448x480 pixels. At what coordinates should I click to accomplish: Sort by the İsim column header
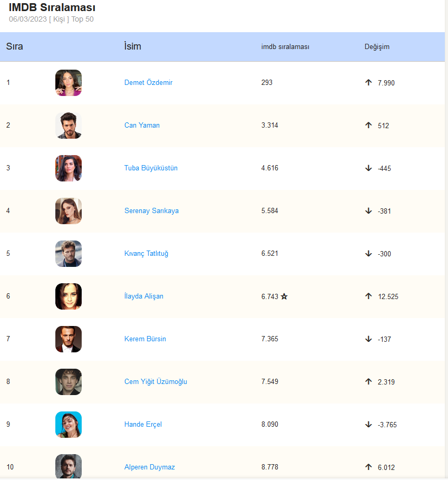click(132, 46)
